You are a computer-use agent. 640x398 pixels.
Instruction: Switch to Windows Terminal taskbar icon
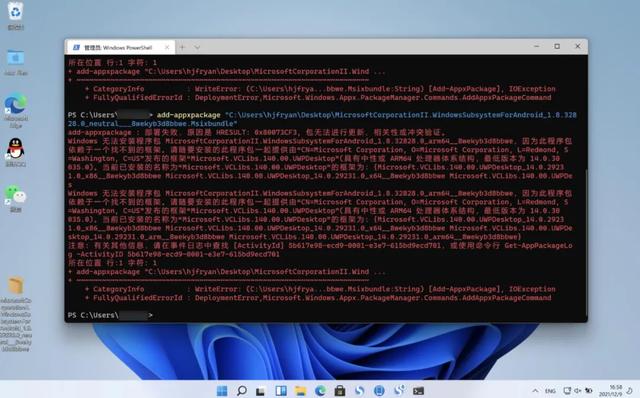[418, 391]
